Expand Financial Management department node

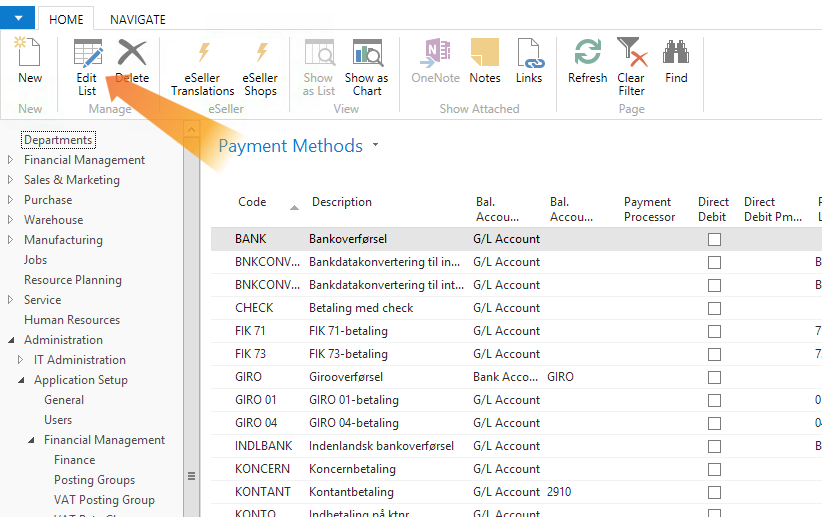(x=10, y=160)
